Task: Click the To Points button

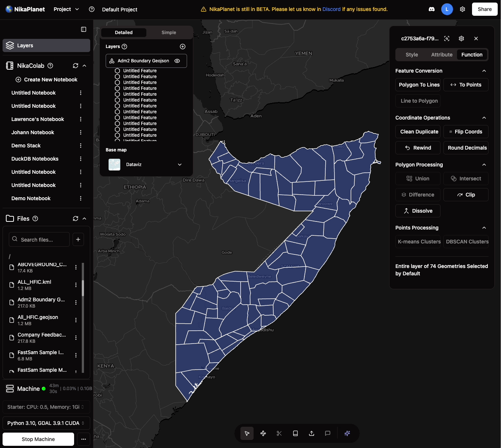Action: (x=466, y=85)
